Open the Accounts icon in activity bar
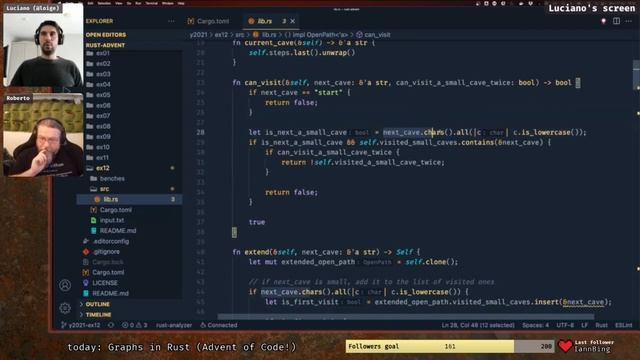 pyautogui.click(x=65, y=285)
